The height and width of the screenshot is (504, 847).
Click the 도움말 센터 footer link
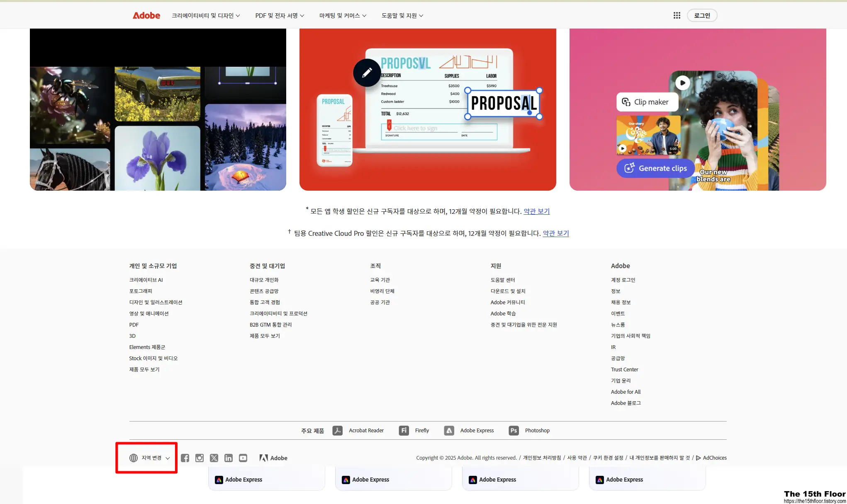(502, 280)
